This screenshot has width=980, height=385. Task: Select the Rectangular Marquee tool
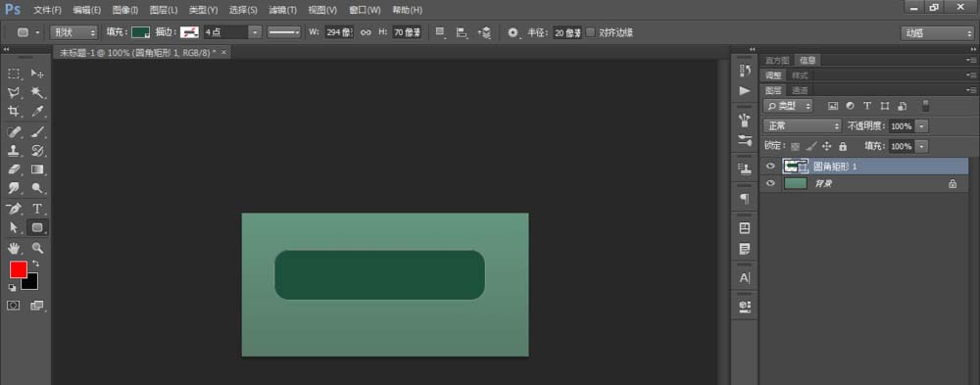coord(14,73)
